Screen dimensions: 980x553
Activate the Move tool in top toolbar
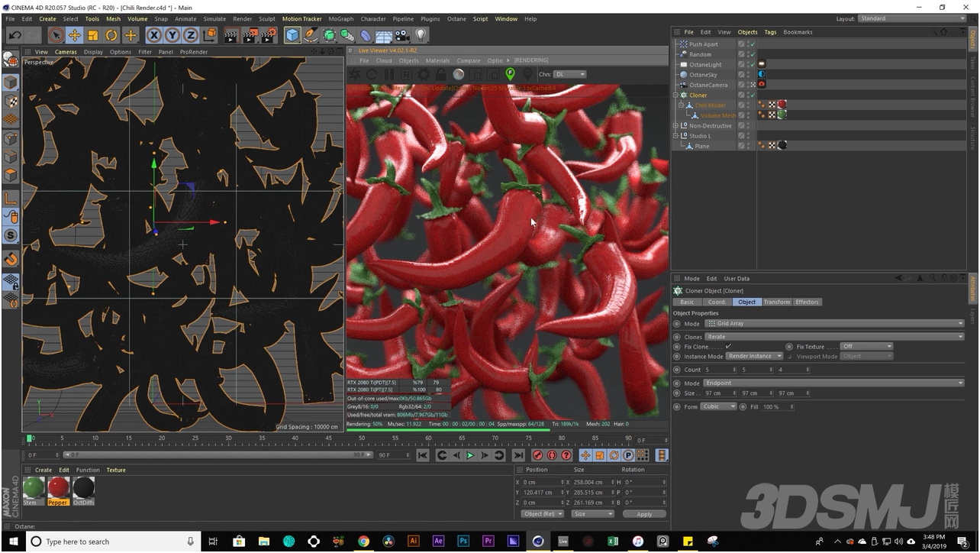click(x=75, y=35)
